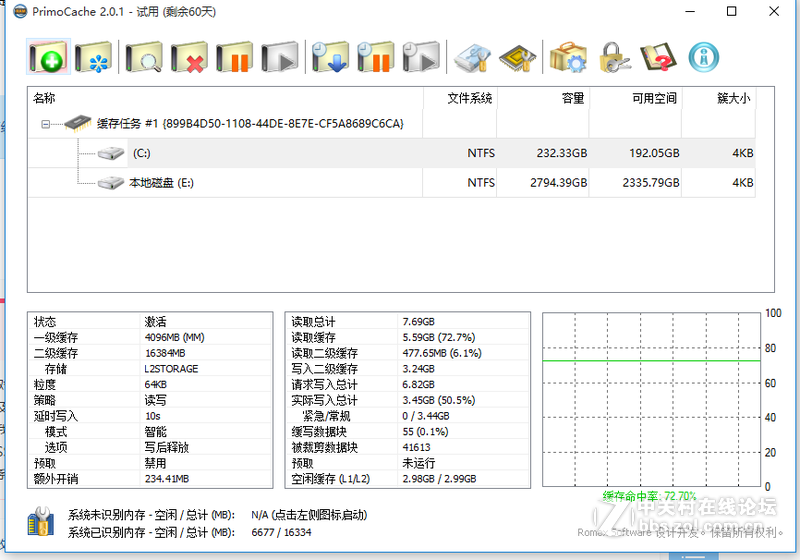Open the help manual icon
The image size is (800, 560).
point(658,57)
